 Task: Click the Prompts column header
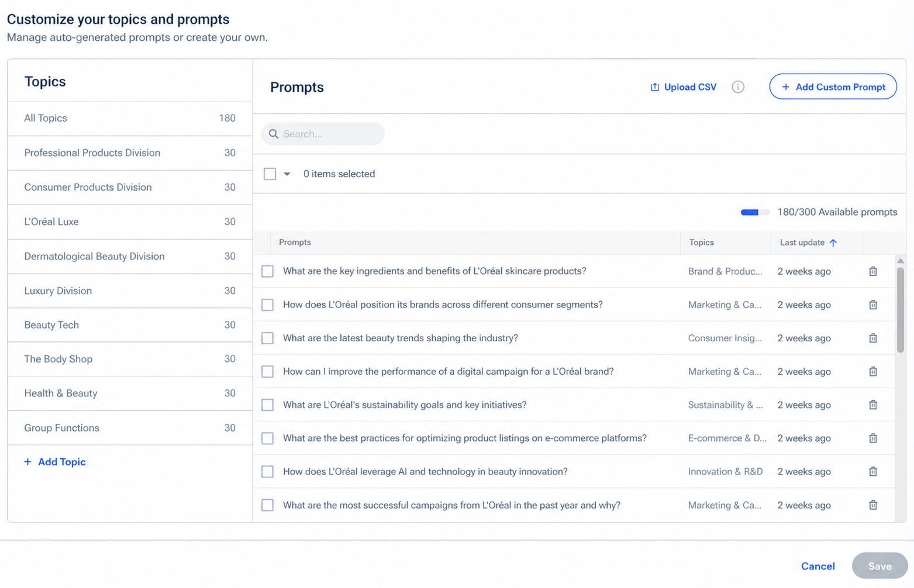click(x=475, y=243)
